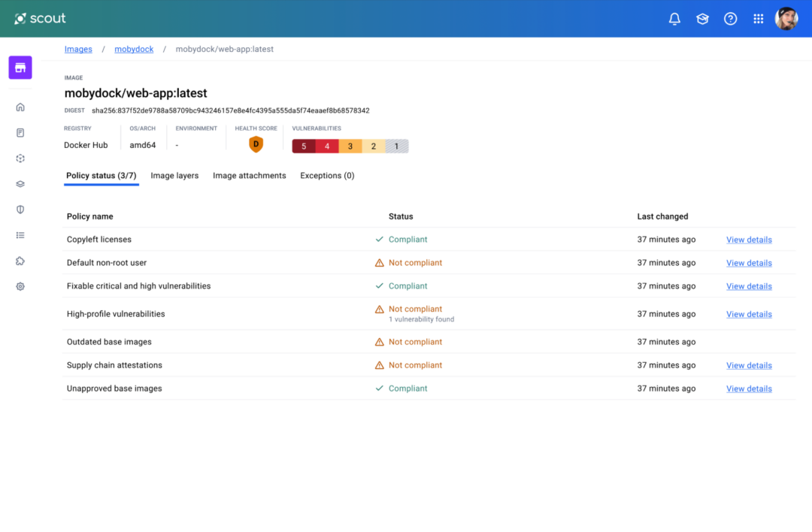Select the Images icon in the sidebar

tap(20, 68)
